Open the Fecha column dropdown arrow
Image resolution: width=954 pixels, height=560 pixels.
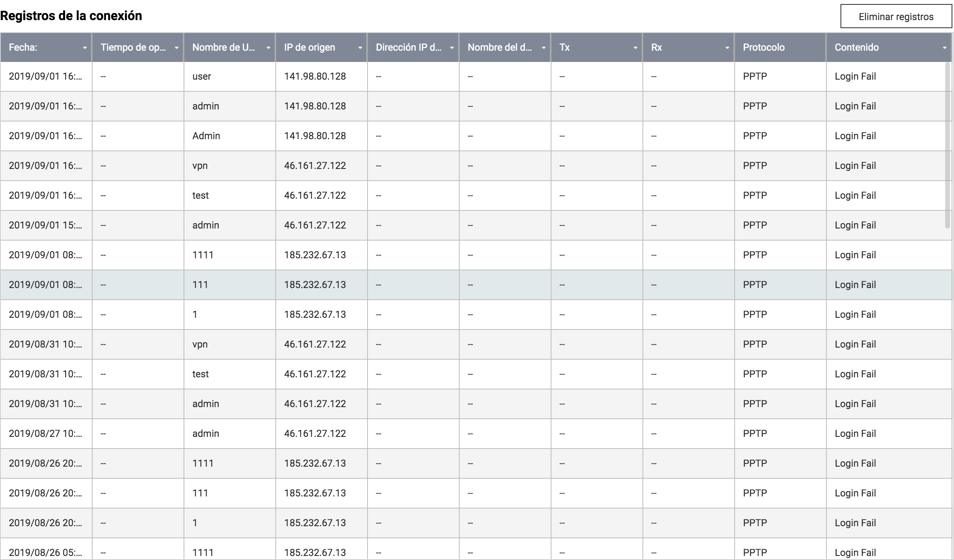(85, 48)
